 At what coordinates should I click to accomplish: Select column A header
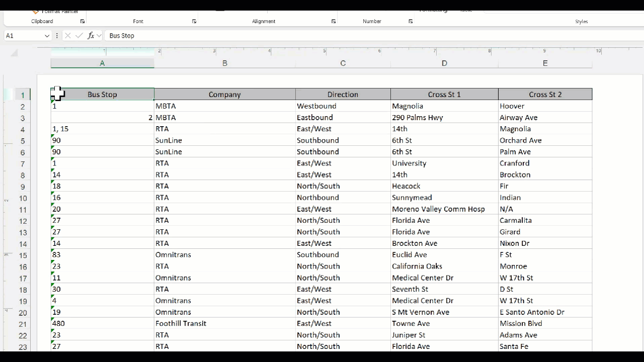[x=102, y=63]
